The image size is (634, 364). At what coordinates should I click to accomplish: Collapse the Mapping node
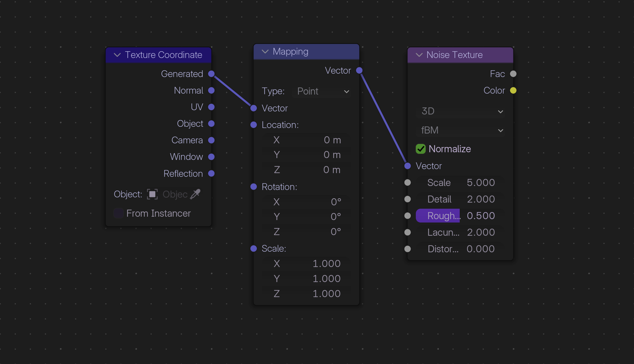pos(265,52)
